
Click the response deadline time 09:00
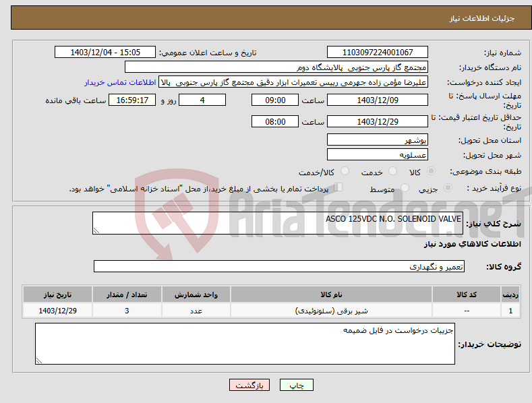coord(275,100)
